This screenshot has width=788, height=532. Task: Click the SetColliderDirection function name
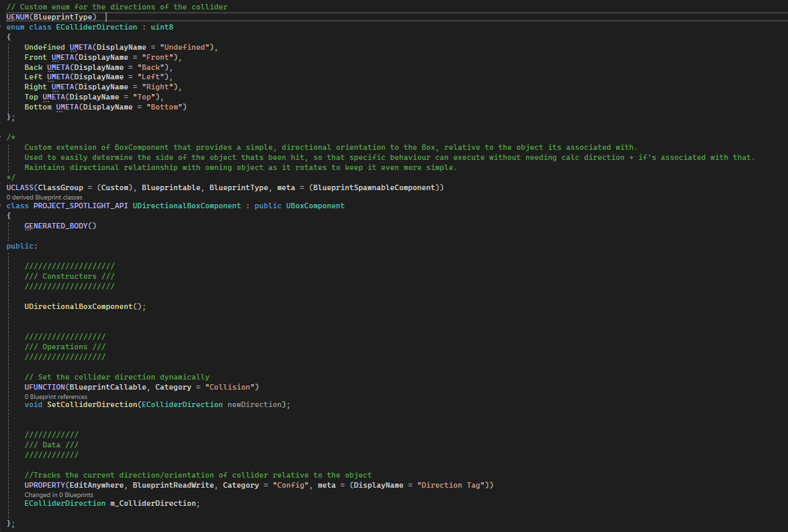point(92,404)
